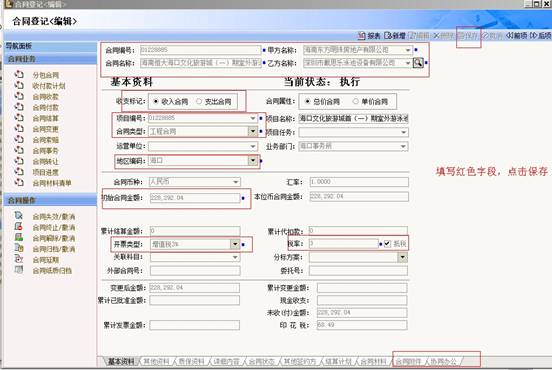Select the 单价合同 radio button

pos(356,101)
